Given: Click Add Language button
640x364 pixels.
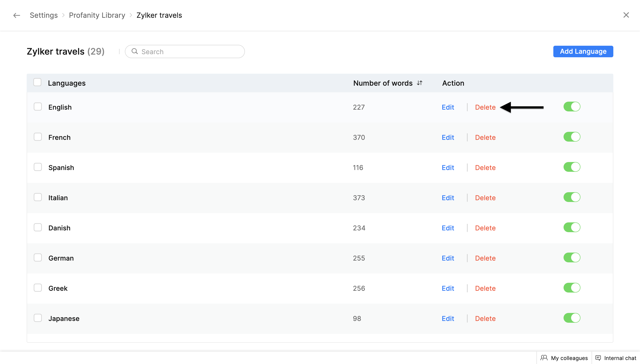Looking at the screenshot, I should [x=583, y=51].
